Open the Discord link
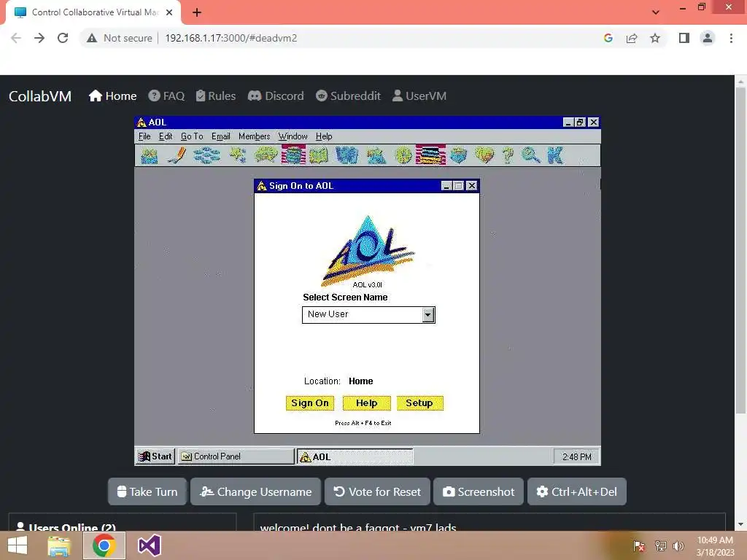747x560 pixels. pos(276,96)
